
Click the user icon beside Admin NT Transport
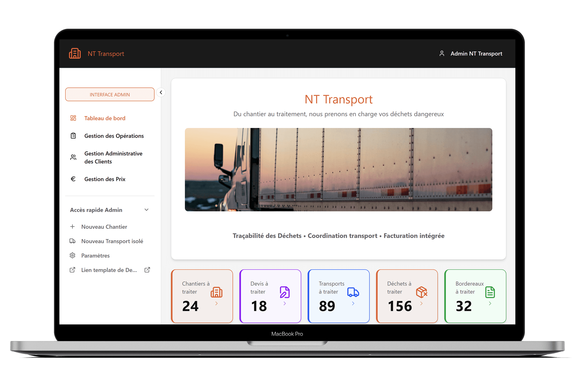click(442, 53)
